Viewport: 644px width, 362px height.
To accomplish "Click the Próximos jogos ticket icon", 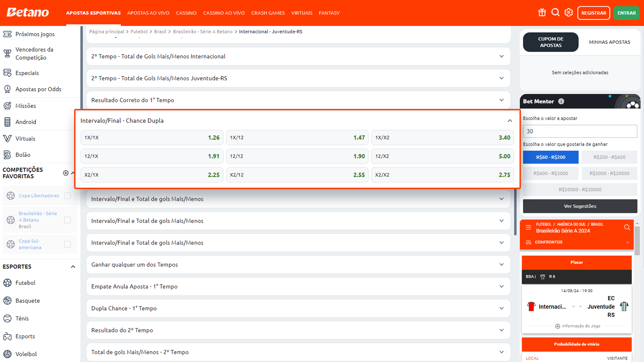I will (x=7, y=34).
